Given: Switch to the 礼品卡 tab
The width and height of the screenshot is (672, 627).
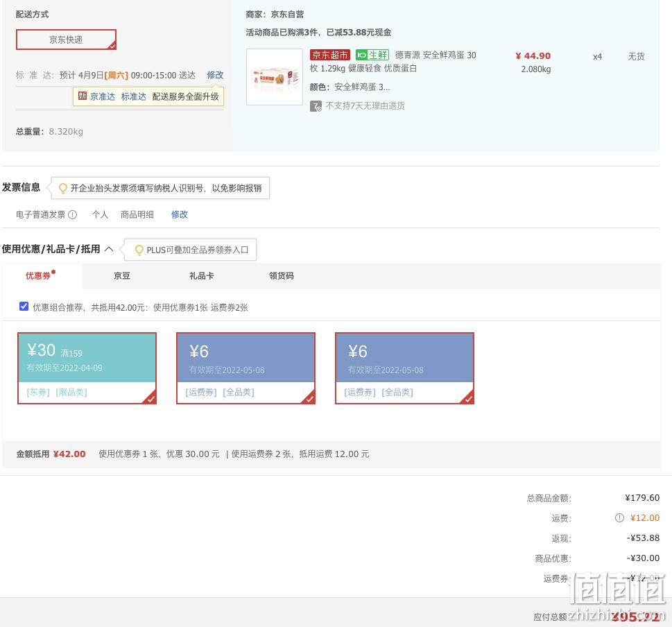Looking at the screenshot, I should coord(201,275).
